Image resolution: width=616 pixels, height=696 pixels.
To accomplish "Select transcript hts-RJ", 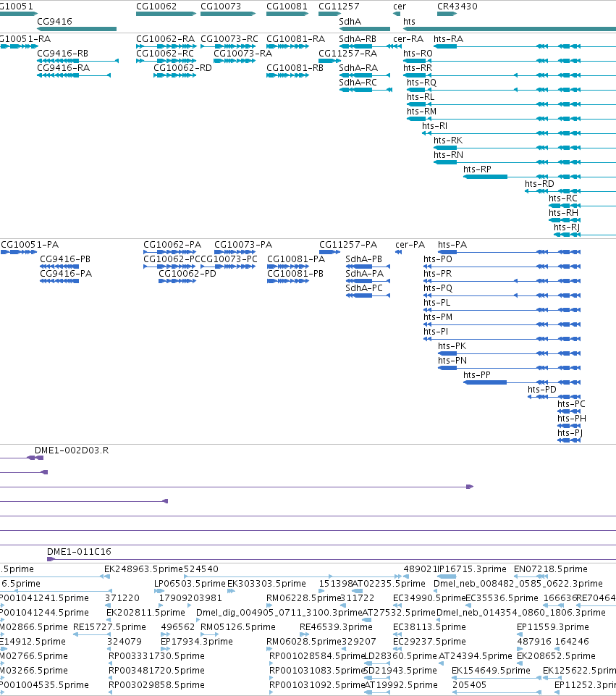I will 567,227.
